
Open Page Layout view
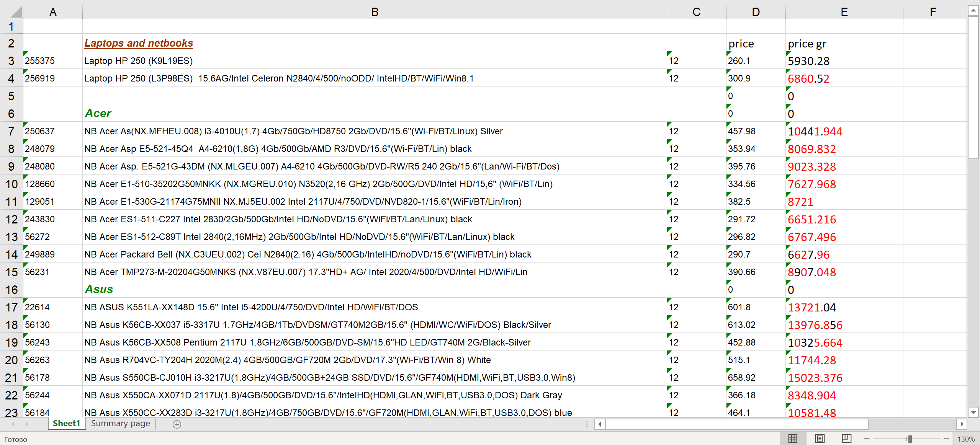(820, 438)
